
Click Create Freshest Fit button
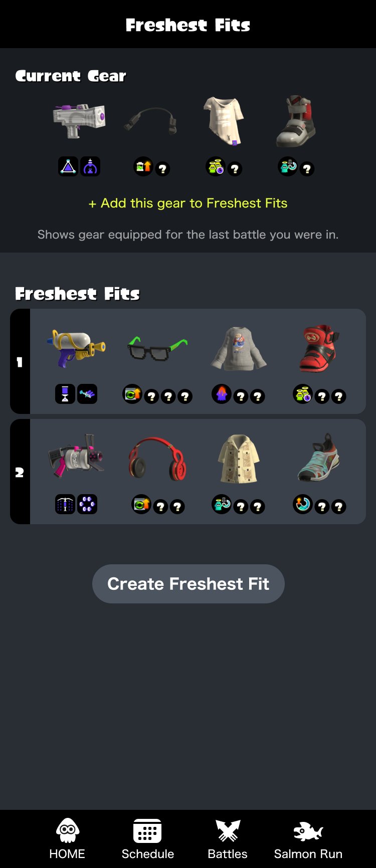189,584
